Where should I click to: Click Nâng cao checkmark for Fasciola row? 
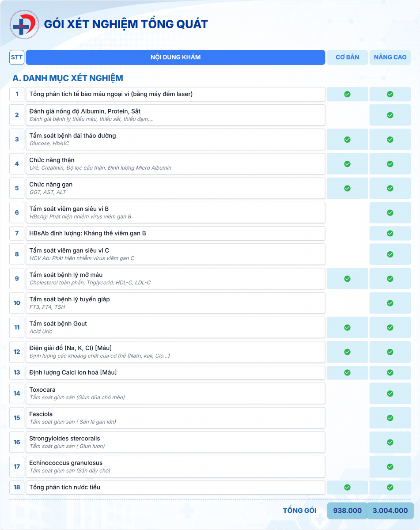(390, 418)
